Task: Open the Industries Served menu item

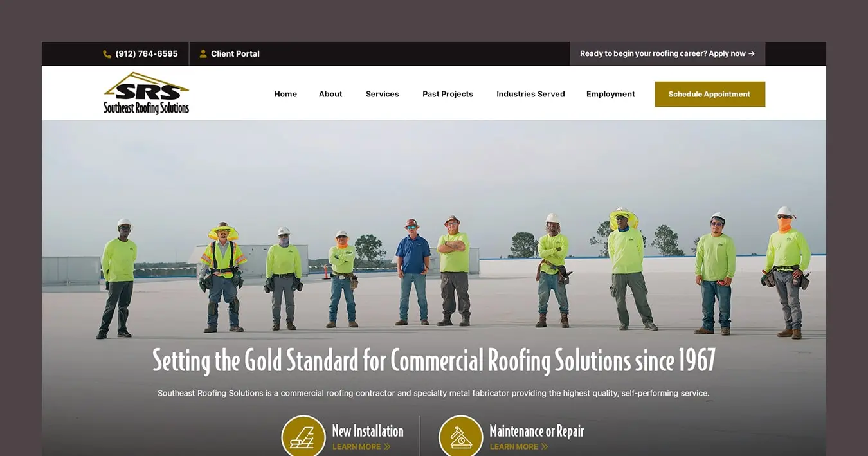Action: (530, 94)
